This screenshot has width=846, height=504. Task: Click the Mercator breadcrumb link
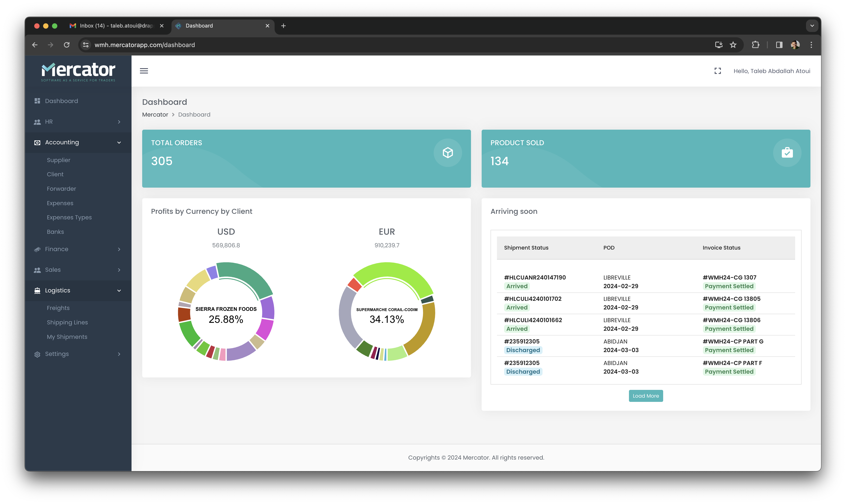click(x=155, y=114)
